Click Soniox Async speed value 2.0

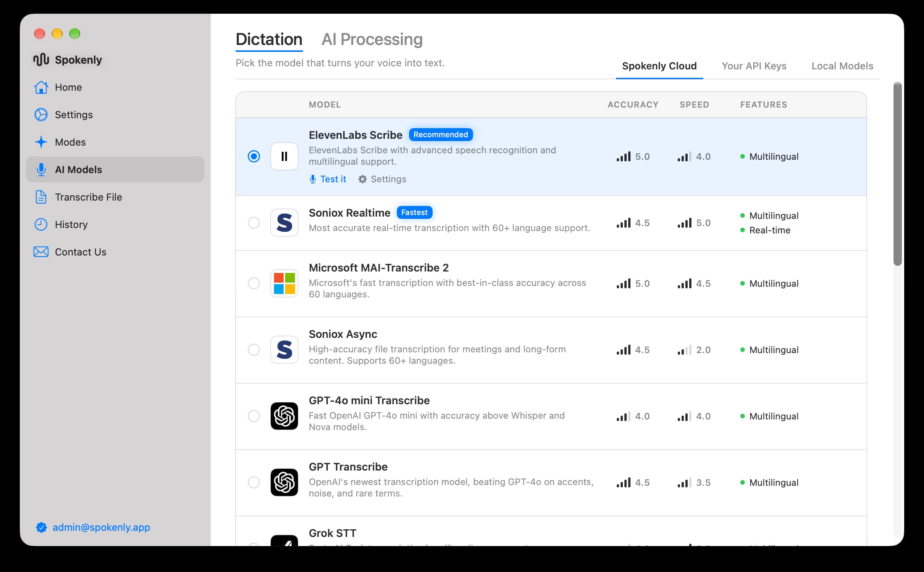click(x=703, y=350)
